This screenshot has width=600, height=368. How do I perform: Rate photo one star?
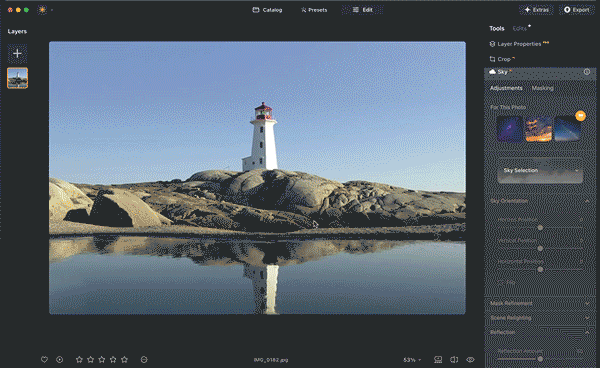click(x=79, y=360)
